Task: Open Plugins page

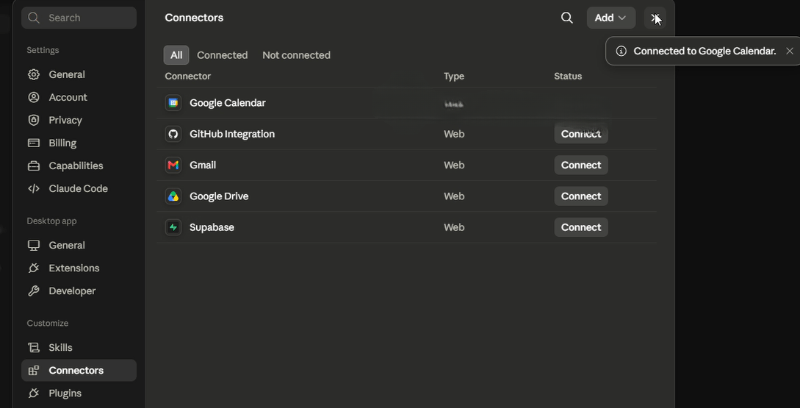Action: point(79,393)
